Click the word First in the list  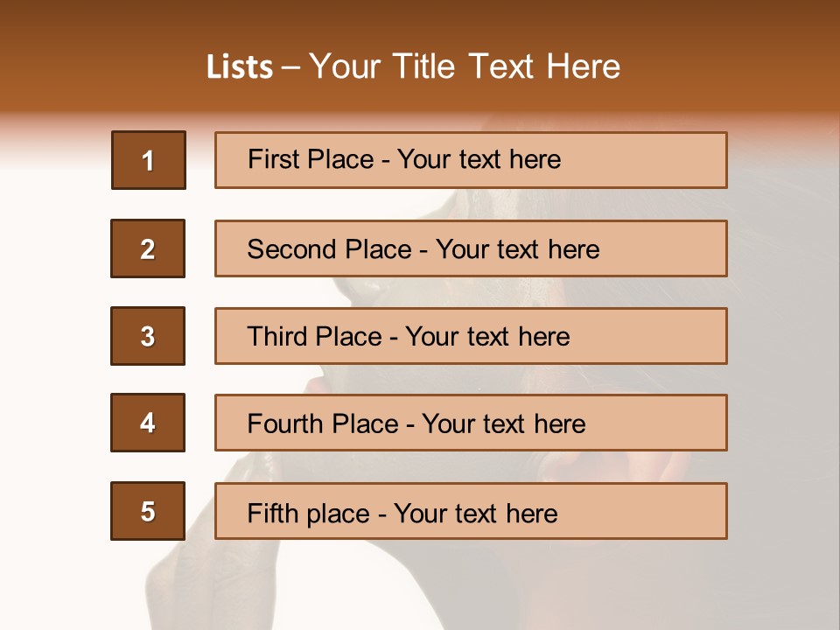click(274, 159)
